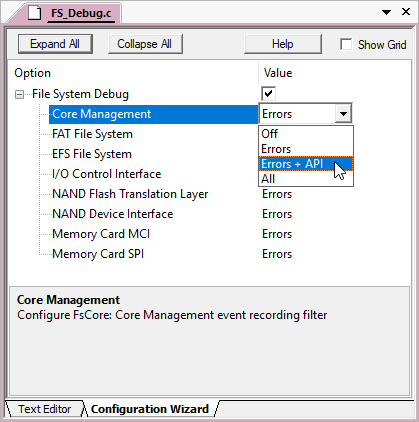Switch to the Configuration Wizard tab
Viewport: 419px width, 422px height.
click(150, 409)
